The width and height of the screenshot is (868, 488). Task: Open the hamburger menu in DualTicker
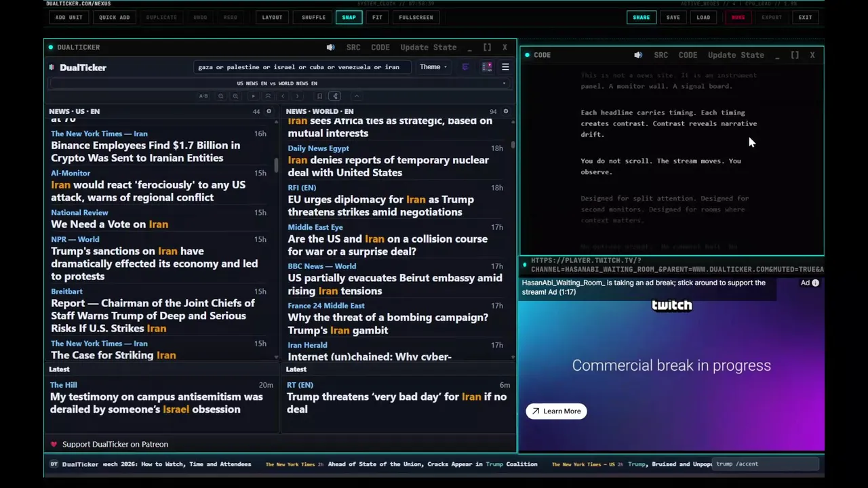pos(505,67)
